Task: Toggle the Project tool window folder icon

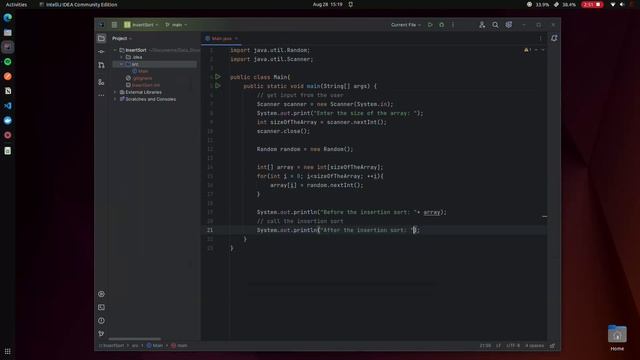Action: click(x=101, y=38)
